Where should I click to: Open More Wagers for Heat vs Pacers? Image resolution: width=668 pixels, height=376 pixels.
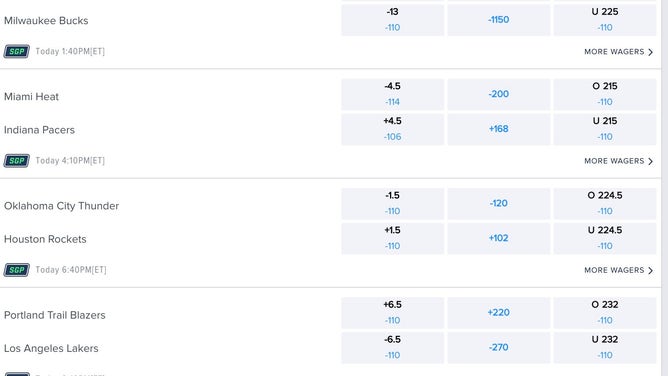(619, 161)
